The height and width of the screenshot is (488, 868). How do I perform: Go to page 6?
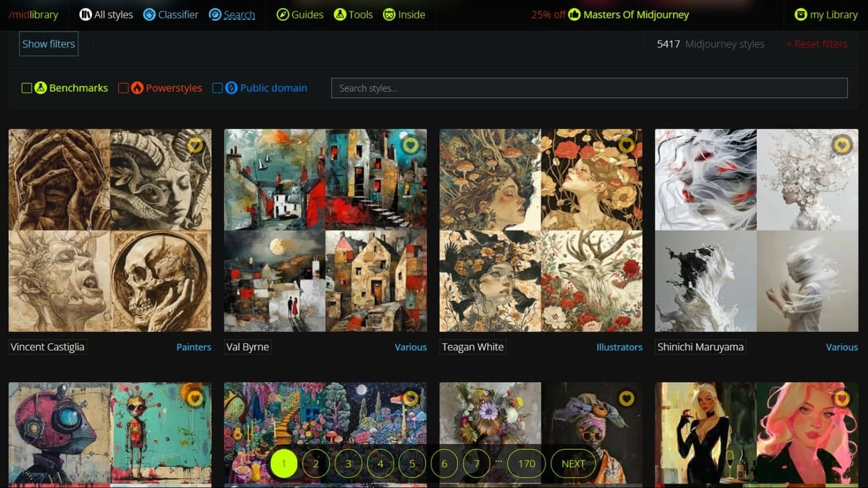(x=444, y=464)
